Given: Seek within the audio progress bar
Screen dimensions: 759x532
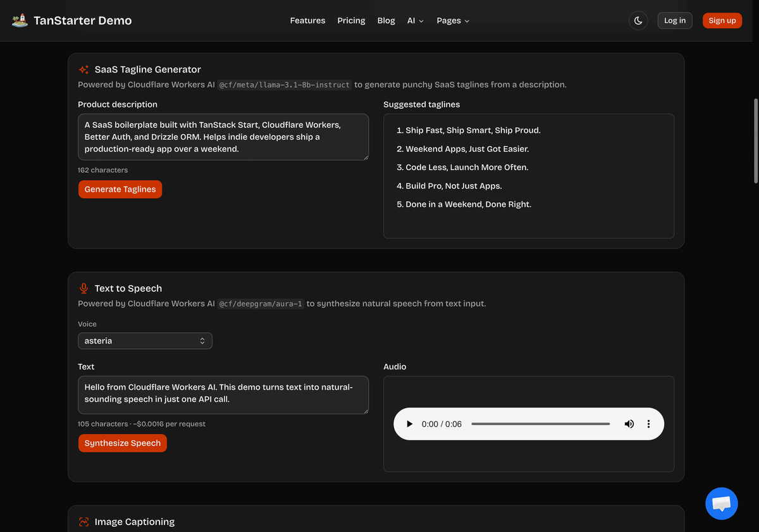Looking at the screenshot, I should coord(541,424).
